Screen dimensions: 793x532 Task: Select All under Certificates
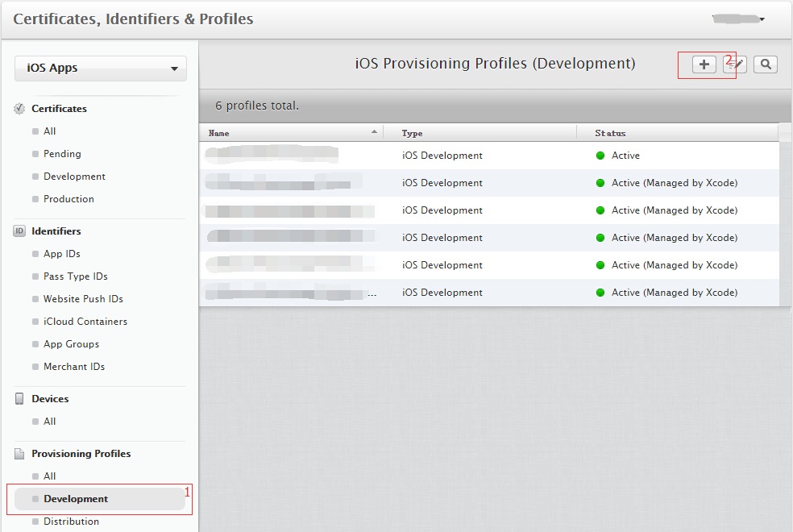(x=50, y=131)
